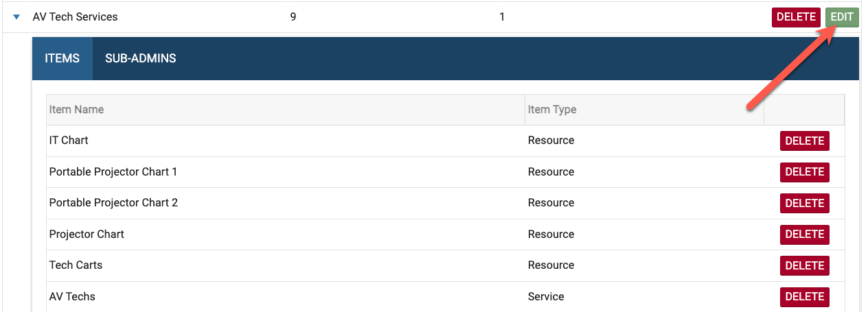Remove the Projector Chart resource

click(804, 235)
